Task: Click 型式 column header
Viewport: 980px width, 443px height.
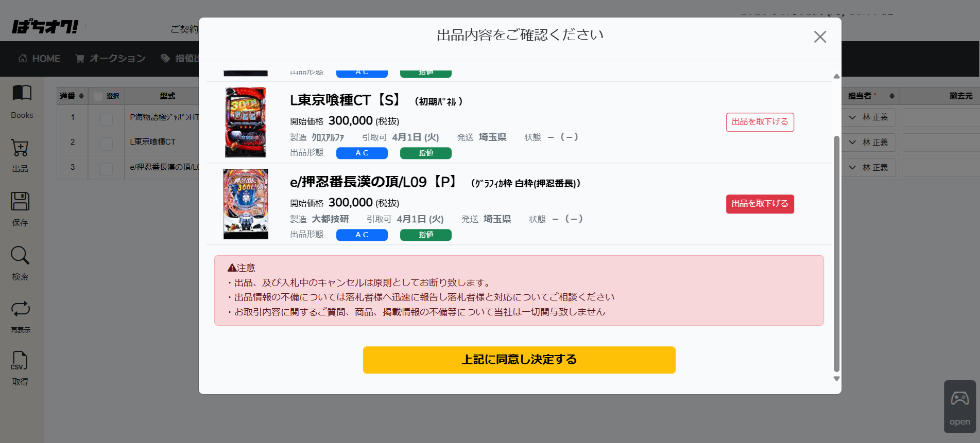Action: click(167, 96)
